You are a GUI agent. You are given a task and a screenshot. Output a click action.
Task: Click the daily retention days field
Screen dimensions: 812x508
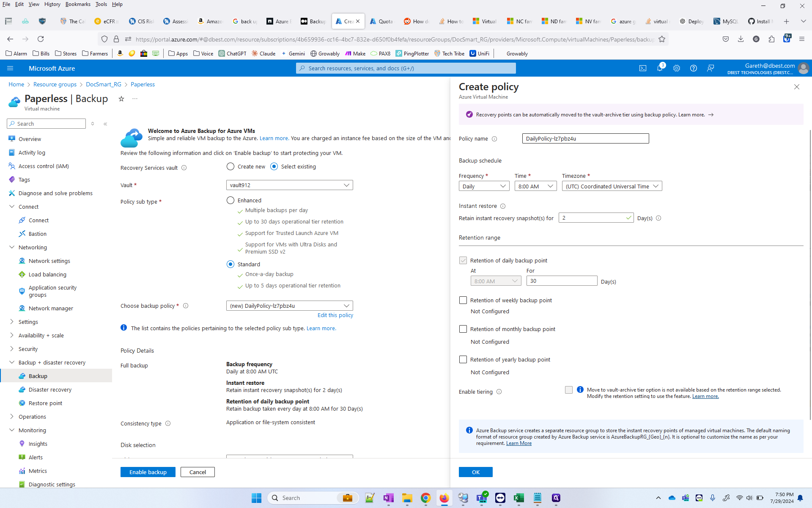(x=561, y=281)
